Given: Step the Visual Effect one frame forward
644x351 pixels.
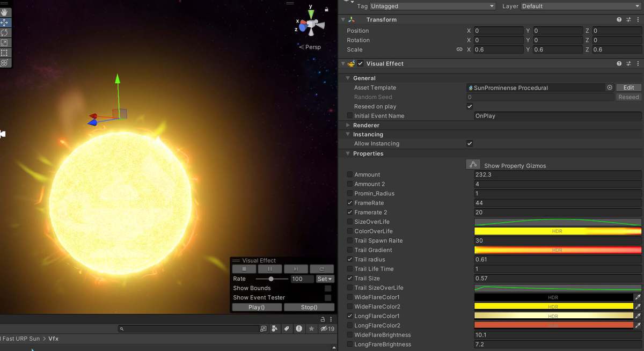Looking at the screenshot, I should pos(296,269).
